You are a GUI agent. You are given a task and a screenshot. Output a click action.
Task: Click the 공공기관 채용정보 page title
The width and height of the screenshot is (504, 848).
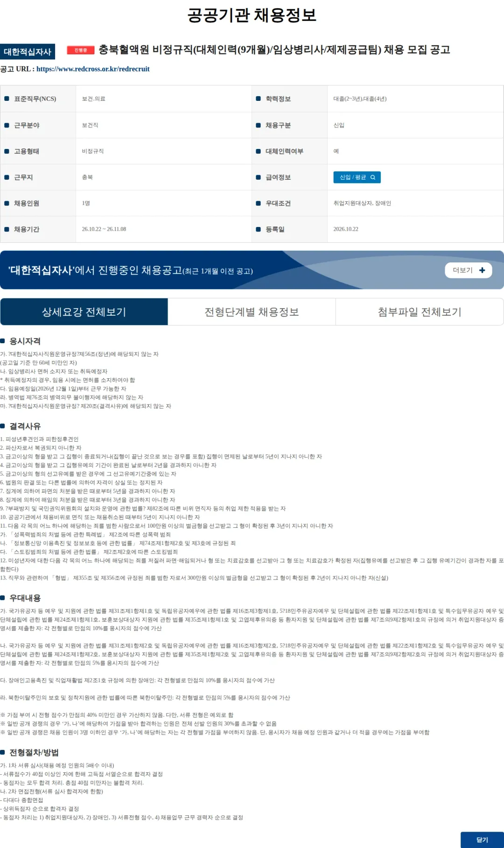(252, 15)
